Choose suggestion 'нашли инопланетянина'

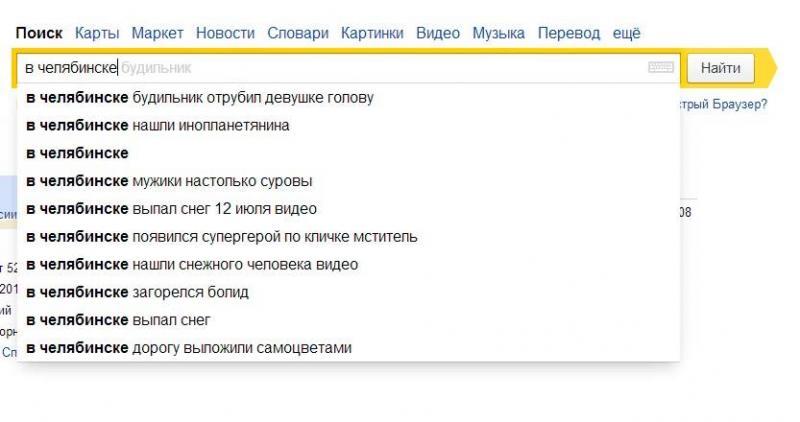(x=348, y=126)
